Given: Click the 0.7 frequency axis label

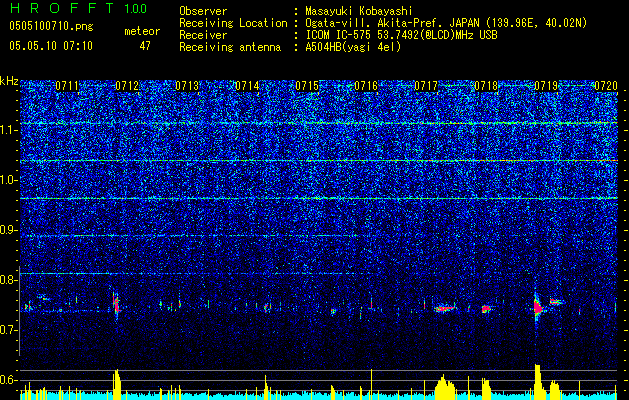Looking at the screenshot, I should [9, 330].
